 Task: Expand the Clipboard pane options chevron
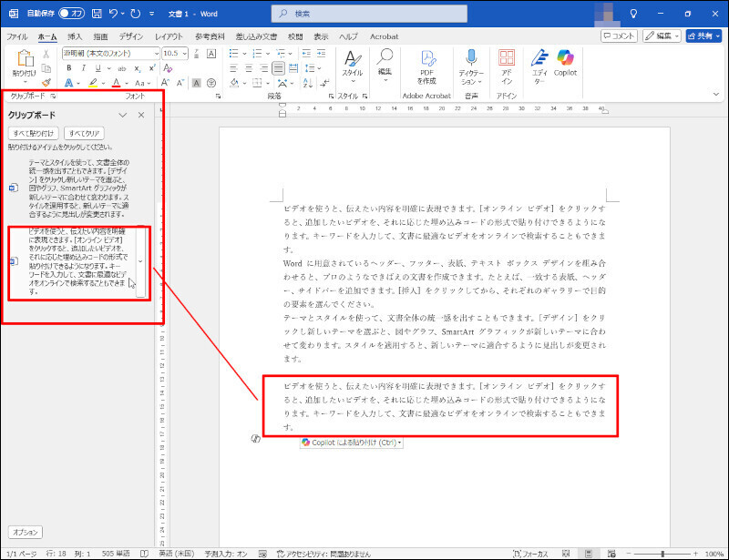(123, 116)
